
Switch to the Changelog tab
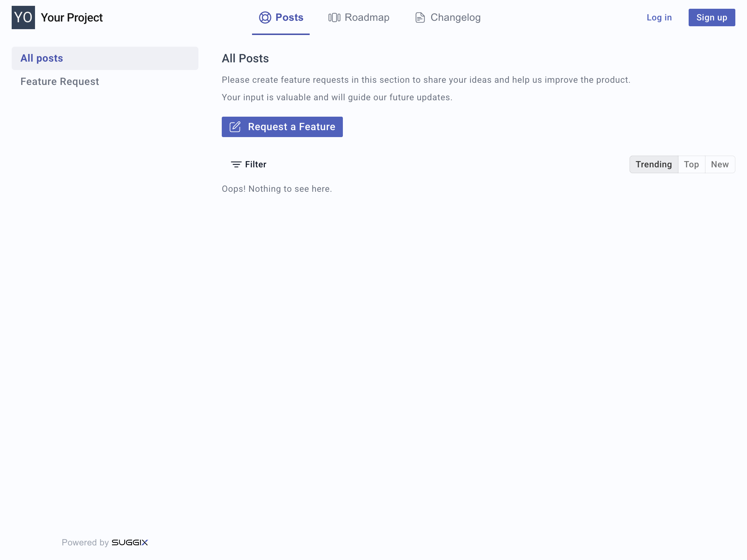[x=455, y=17]
